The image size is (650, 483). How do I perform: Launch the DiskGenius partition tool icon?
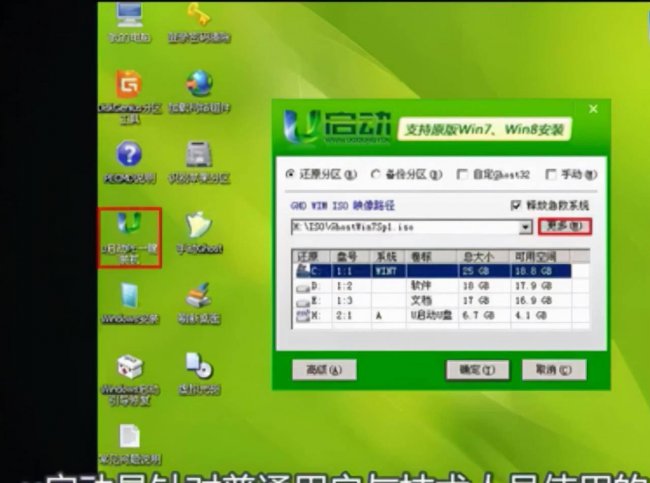(129, 97)
